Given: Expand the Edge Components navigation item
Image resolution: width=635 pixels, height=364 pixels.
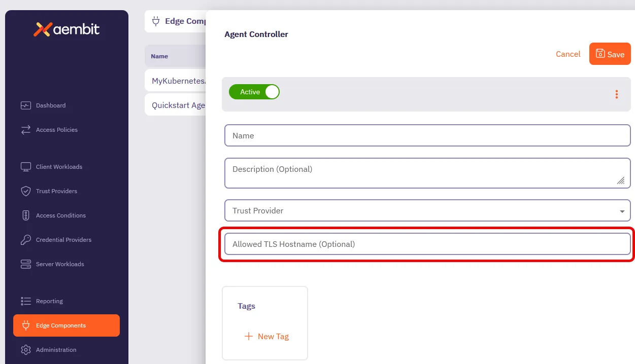Looking at the screenshot, I should click(x=59, y=325).
